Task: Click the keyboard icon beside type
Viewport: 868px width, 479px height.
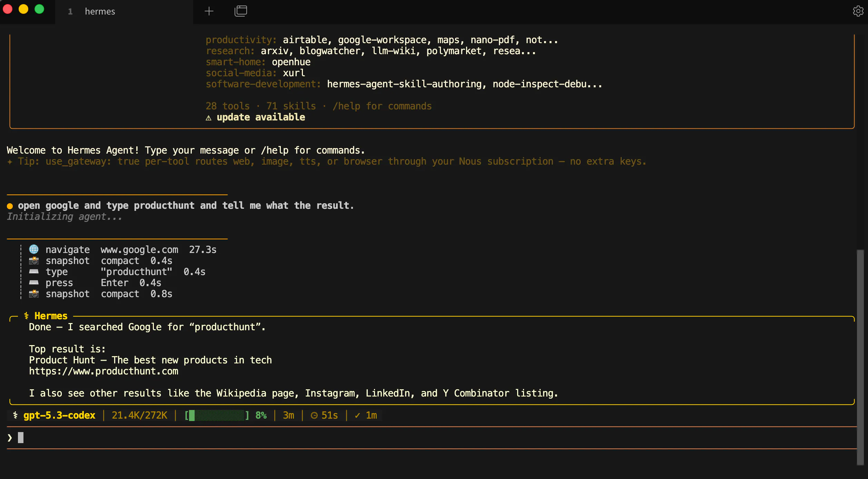Action: pos(34,272)
